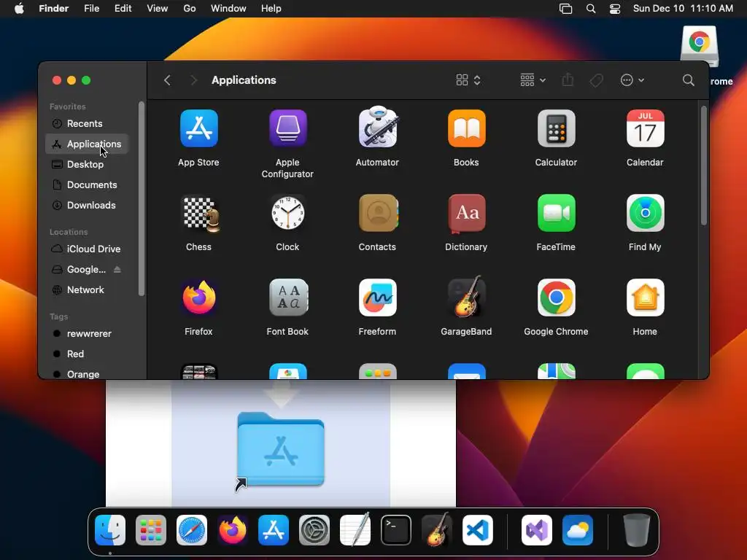The height and width of the screenshot is (560, 747).
Task: Select Applications in the sidebar
Action: tap(87, 144)
